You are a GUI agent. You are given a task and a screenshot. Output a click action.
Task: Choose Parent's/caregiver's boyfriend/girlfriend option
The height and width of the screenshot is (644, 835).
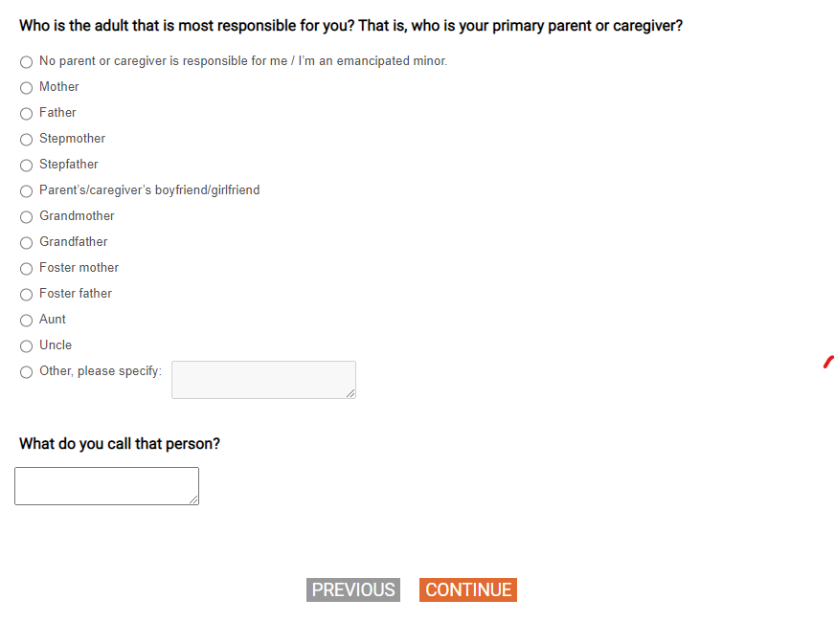pos(26,190)
